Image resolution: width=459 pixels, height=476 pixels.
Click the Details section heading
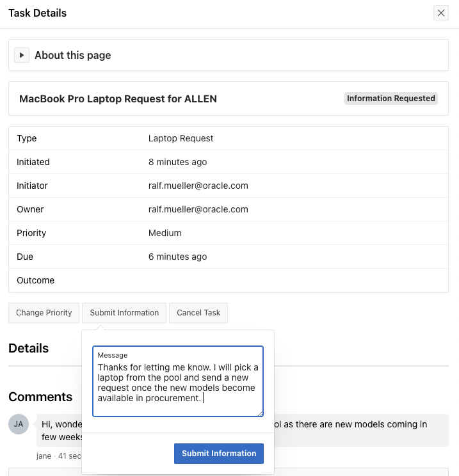(28, 348)
